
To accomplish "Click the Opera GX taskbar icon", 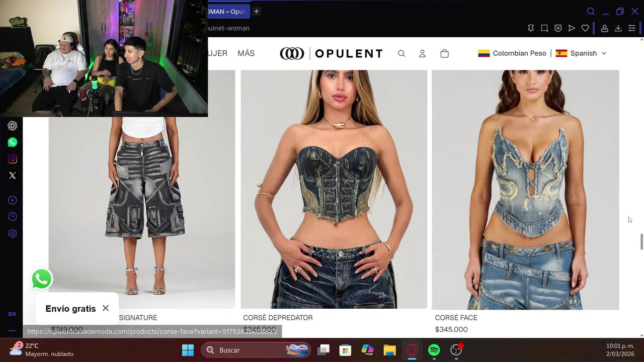I will pyautogui.click(x=412, y=350).
